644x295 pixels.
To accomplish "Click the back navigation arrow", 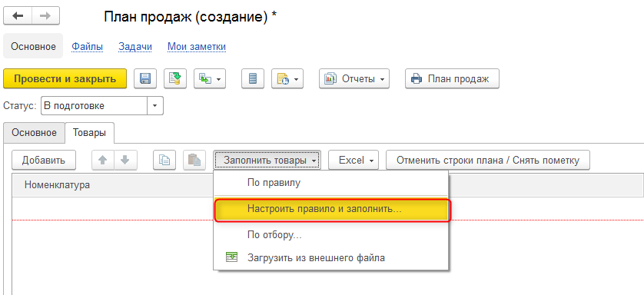I will point(18,16).
